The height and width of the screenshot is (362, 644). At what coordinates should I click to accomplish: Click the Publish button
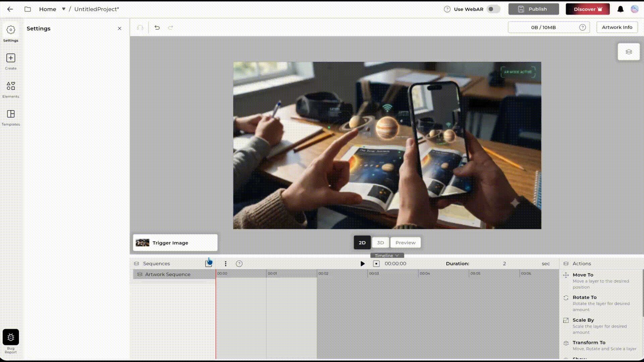tap(534, 9)
